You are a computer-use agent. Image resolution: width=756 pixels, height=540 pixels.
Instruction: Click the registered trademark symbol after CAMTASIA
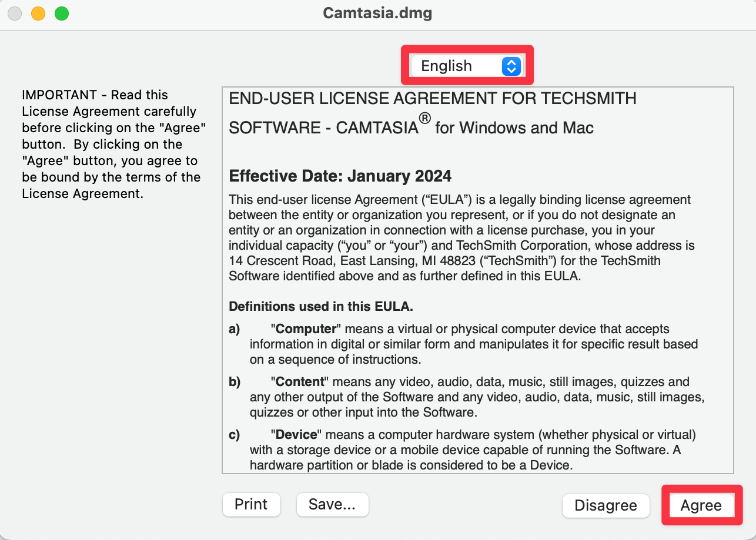[424, 118]
